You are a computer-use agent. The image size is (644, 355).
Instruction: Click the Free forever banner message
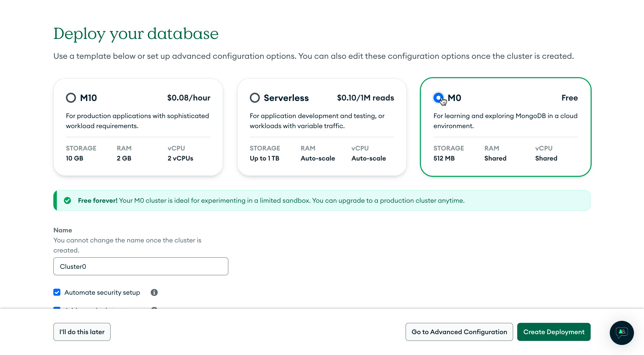coord(271,200)
